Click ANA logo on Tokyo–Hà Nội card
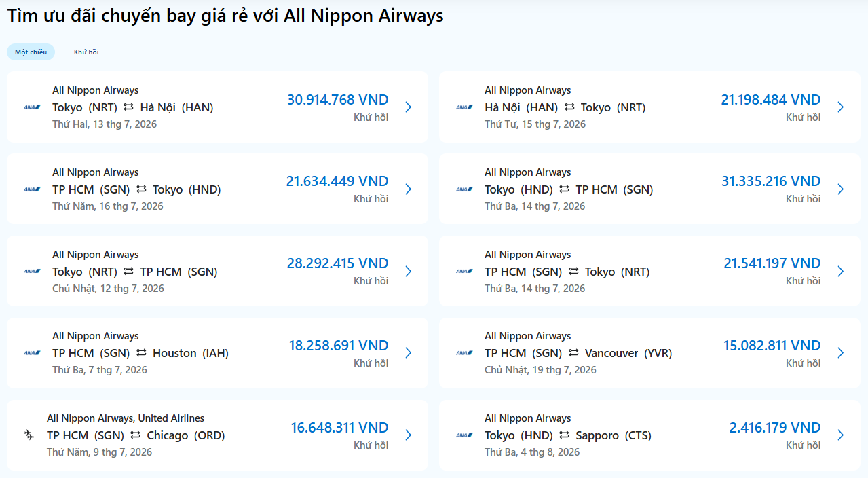 tap(32, 107)
